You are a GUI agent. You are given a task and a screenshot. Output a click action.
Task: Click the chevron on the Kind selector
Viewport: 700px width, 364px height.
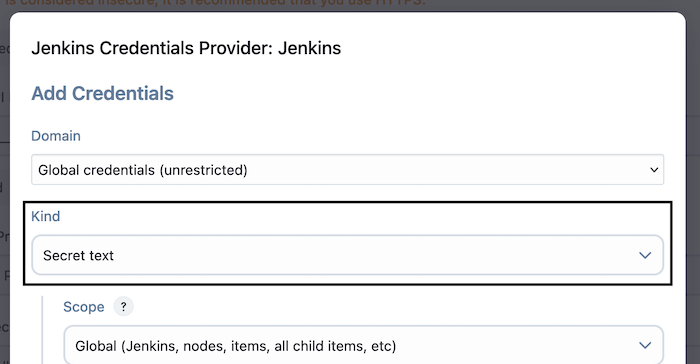(645, 255)
